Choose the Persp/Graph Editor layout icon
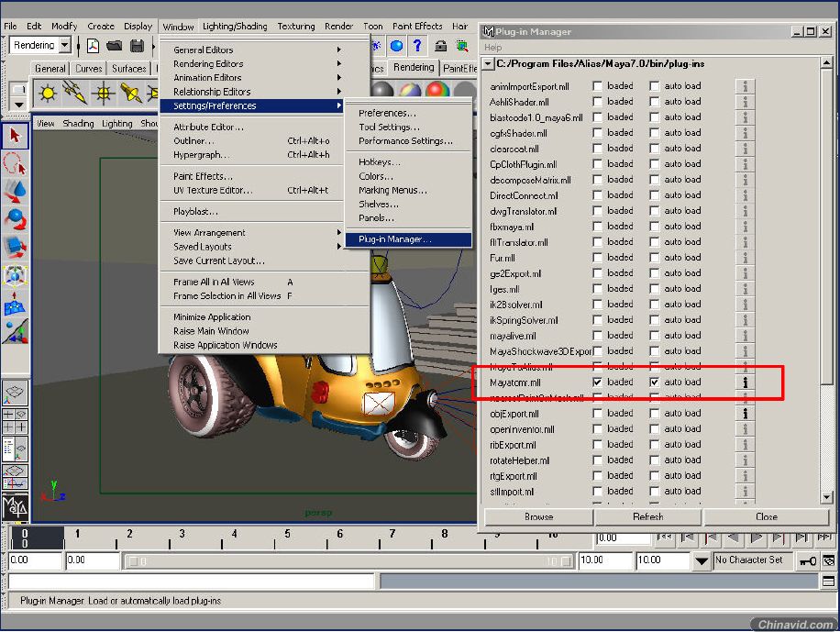Image resolution: width=840 pixels, height=632 pixels. coord(15,477)
